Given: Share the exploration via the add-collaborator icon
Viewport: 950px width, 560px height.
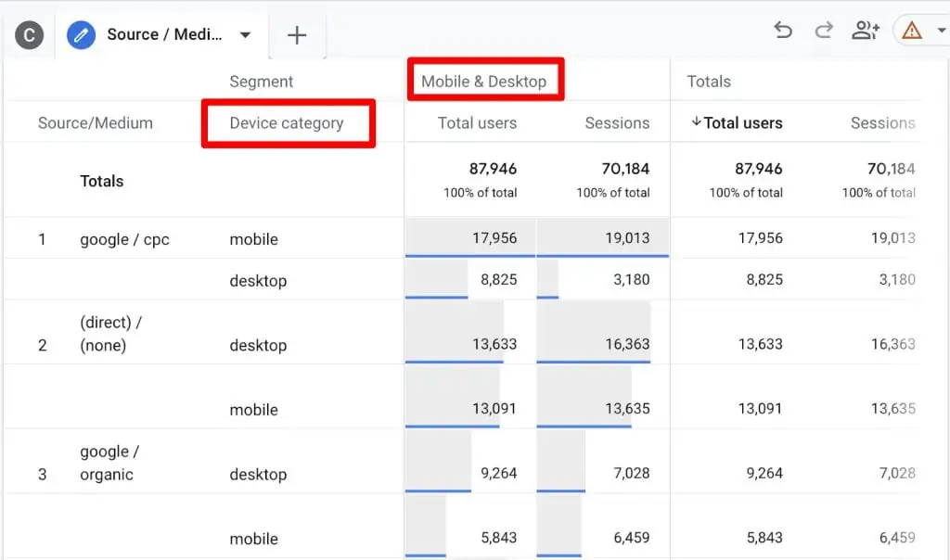Looking at the screenshot, I should [x=866, y=30].
